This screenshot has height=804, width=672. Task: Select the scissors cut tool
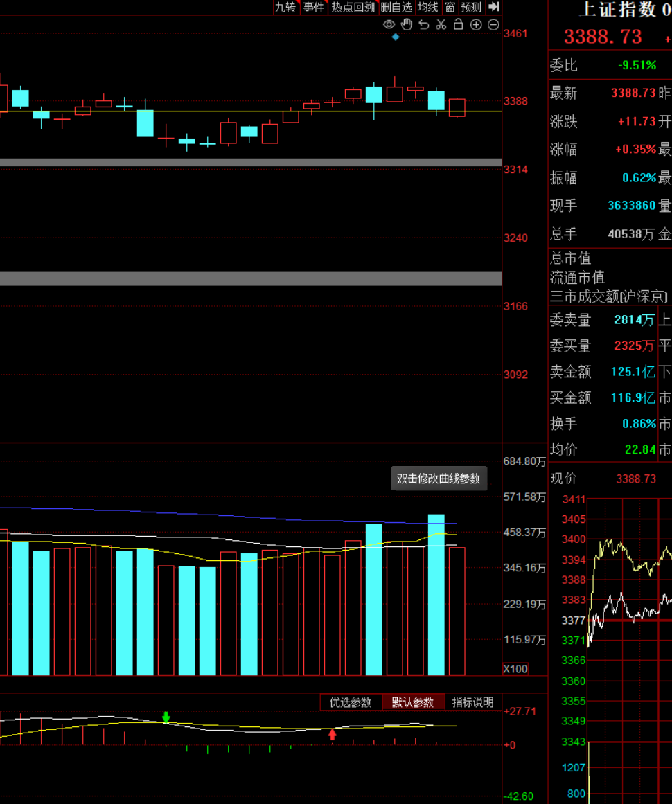point(441,25)
